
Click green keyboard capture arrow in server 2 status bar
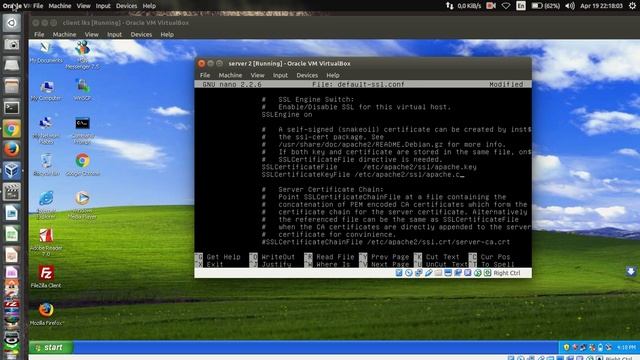pos(487,273)
